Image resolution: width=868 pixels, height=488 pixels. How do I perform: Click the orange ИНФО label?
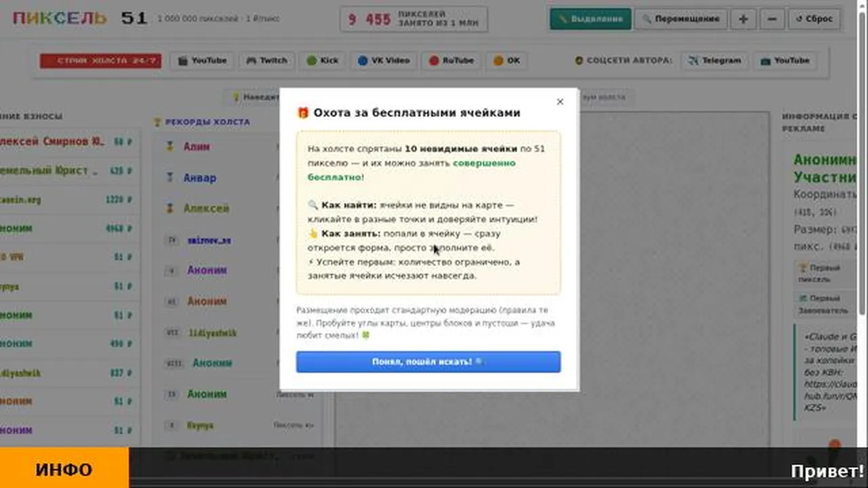64,470
